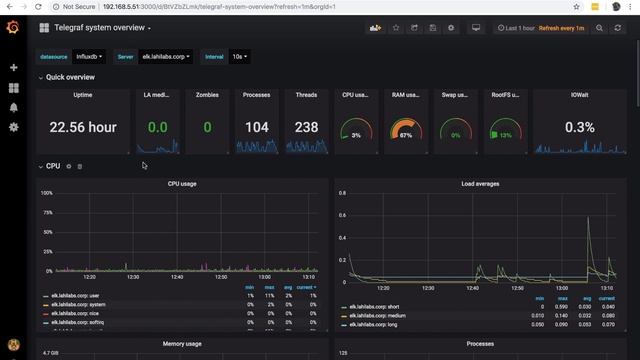Open Last 1 hour time picker
This screenshot has height=360, width=640.
[516, 28]
